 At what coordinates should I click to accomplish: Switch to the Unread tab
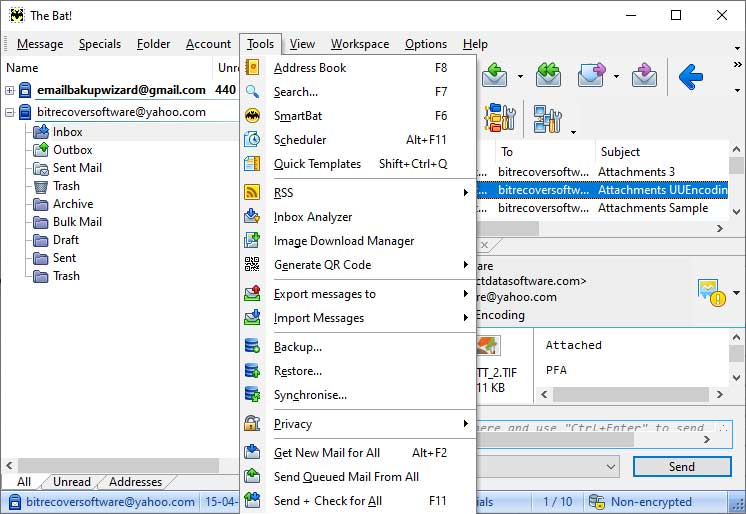click(x=71, y=482)
